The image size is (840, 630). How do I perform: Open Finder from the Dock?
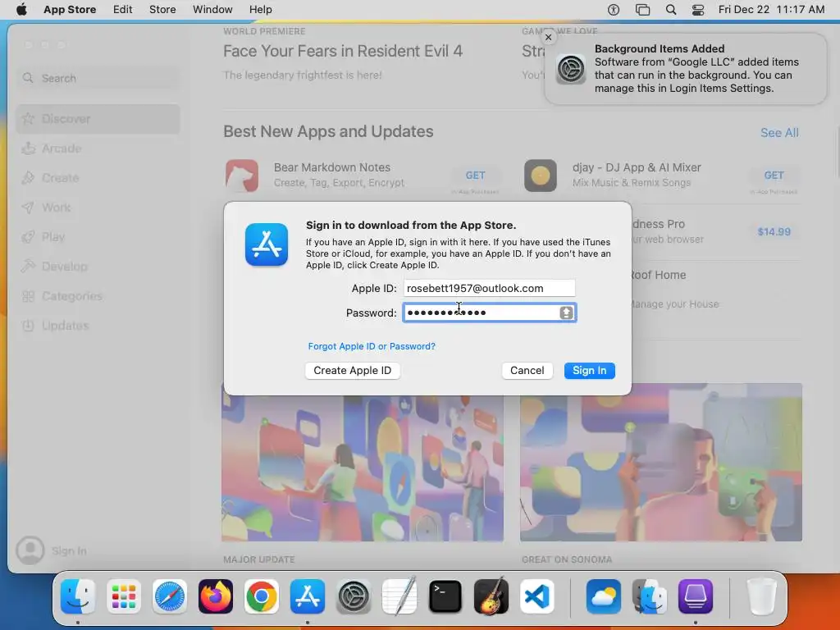coord(78,596)
